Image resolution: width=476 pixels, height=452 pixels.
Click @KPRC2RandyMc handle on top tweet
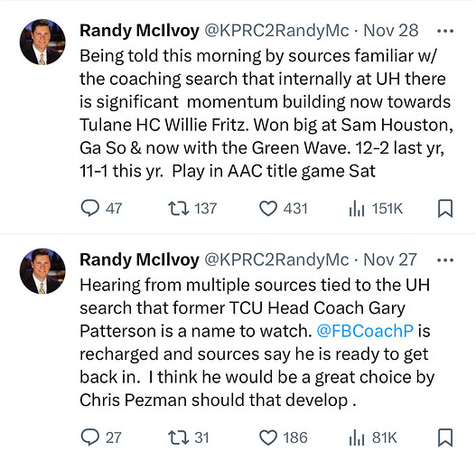[x=276, y=31]
